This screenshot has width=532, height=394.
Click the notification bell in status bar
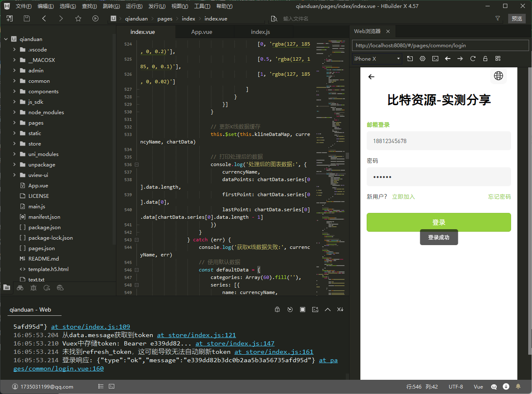[x=518, y=386]
